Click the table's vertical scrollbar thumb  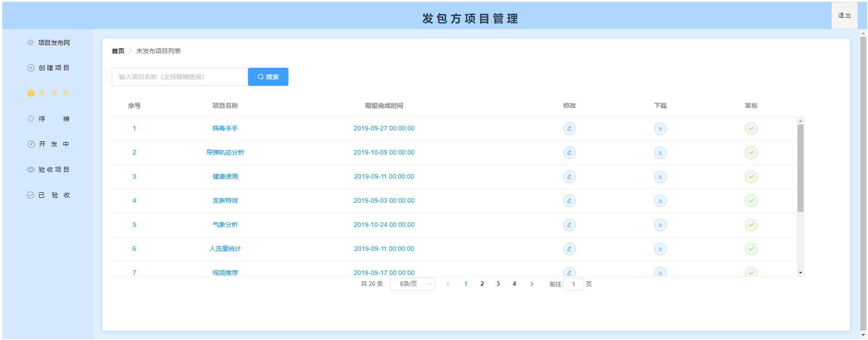point(800,168)
